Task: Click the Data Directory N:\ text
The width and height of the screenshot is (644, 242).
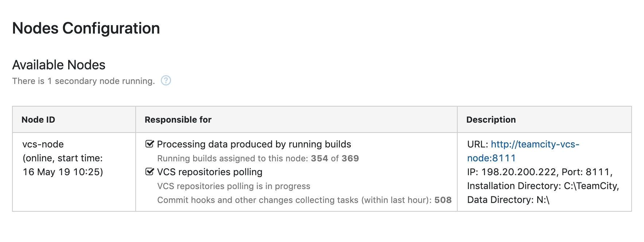Action: pos(508,200)
